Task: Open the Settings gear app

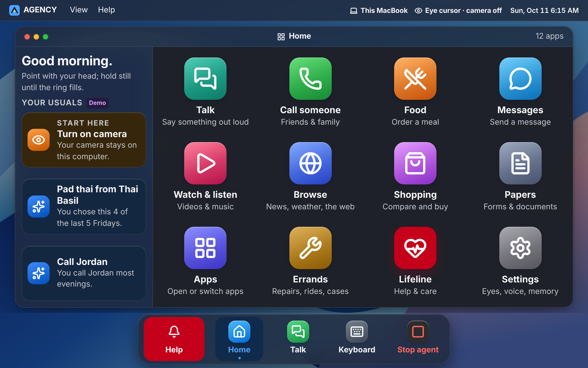Action: [x=520, y=248]
